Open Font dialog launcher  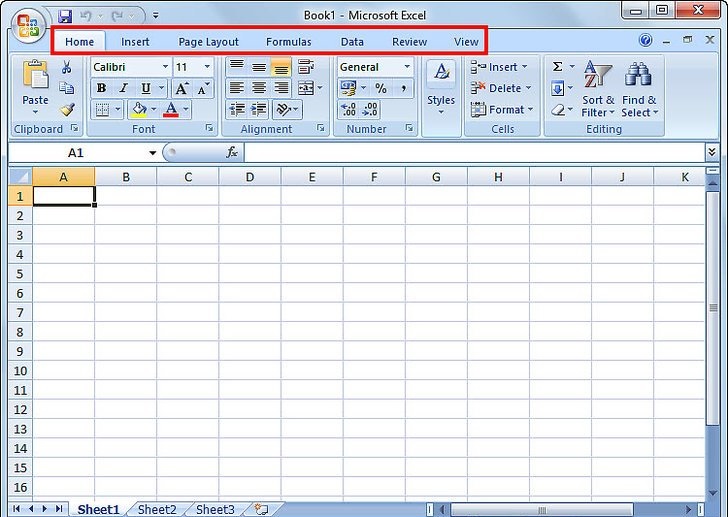209,128
